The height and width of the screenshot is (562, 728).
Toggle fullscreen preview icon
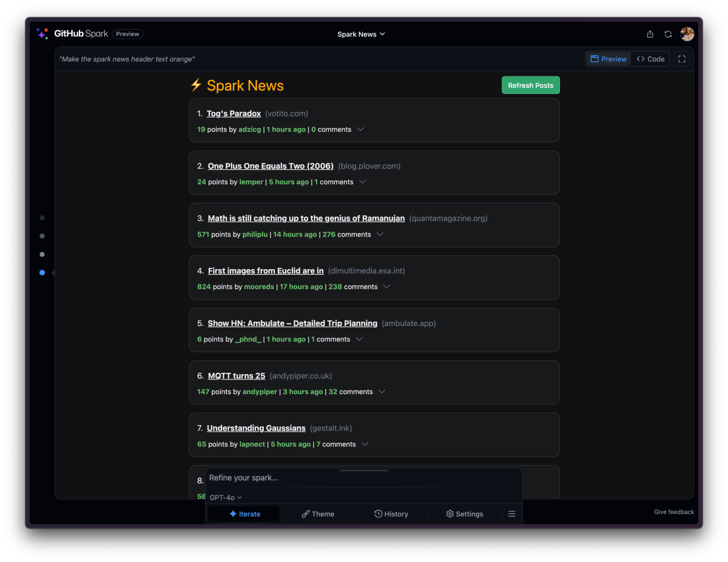click(x=682, y=59)
